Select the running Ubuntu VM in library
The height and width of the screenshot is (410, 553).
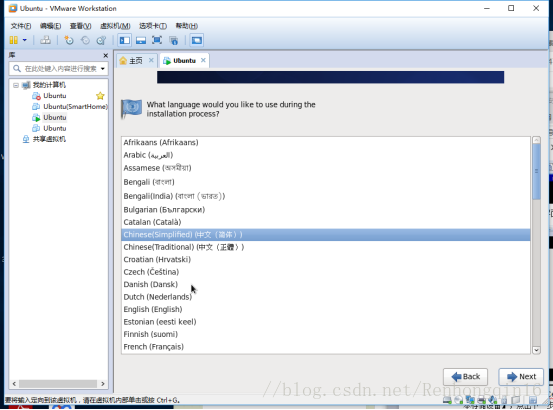(55, 117)
